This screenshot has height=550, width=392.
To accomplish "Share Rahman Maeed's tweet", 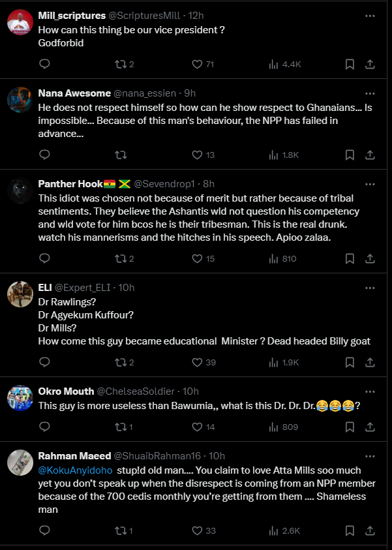I will 370,530.
